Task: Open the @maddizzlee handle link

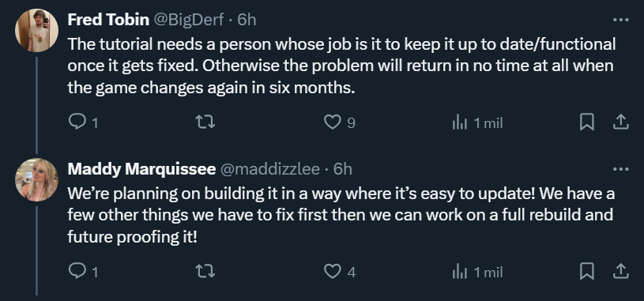Action: pos(269,169)
